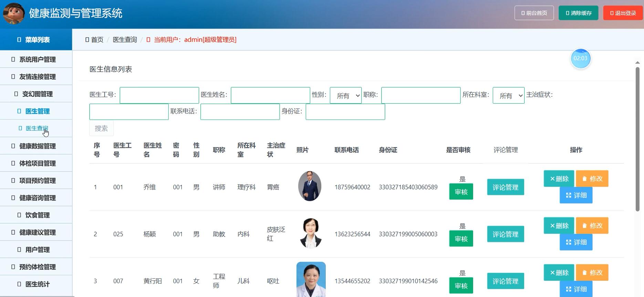644x297 pixels.
Task: Click the cartoon avatar logo in header
Action: (14, 13)
